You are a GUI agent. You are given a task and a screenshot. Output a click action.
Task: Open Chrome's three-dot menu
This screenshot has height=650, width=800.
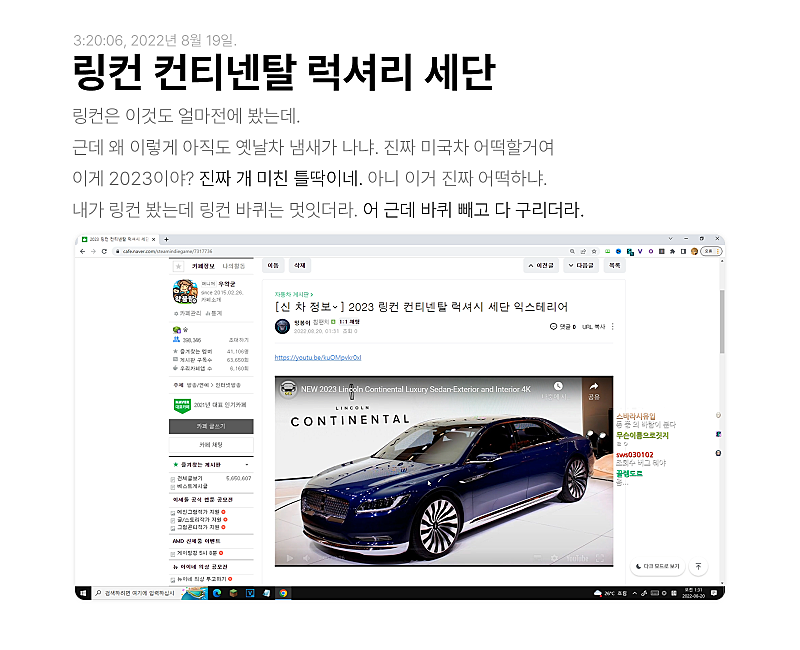pos(718,252)
